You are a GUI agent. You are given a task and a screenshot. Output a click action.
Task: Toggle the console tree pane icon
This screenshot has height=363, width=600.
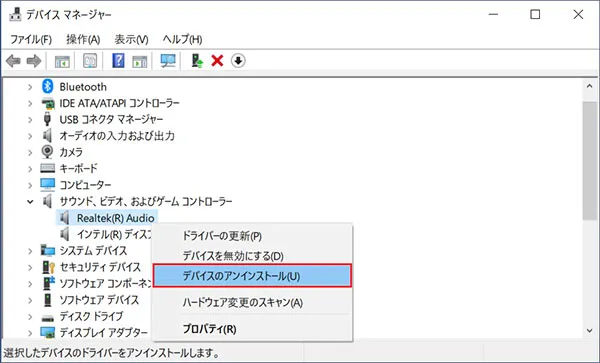click(62, 61)
